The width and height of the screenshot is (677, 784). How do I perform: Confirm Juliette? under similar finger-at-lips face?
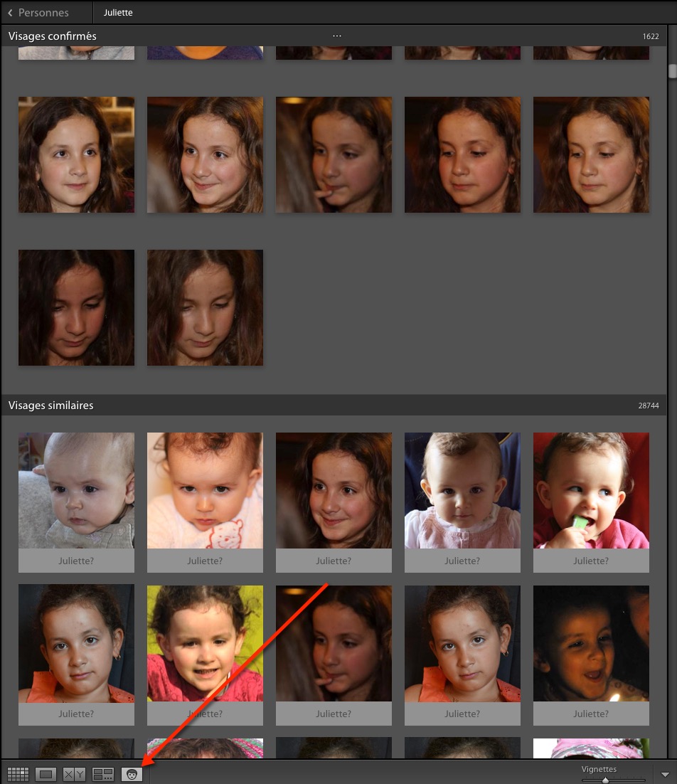[x=334, y=714]
